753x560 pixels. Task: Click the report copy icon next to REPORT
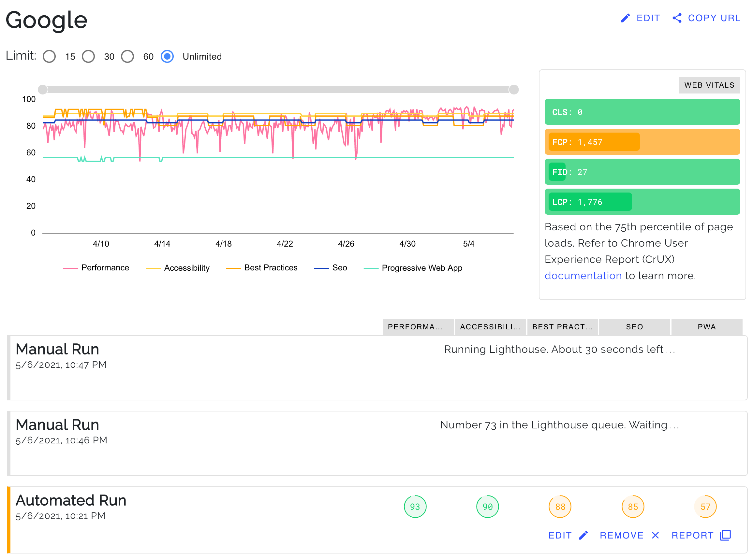(x=725, y=535)
